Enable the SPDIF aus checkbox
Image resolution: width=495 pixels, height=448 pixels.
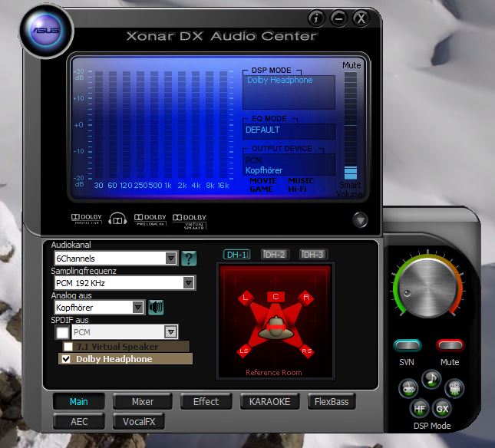(62, 332)
